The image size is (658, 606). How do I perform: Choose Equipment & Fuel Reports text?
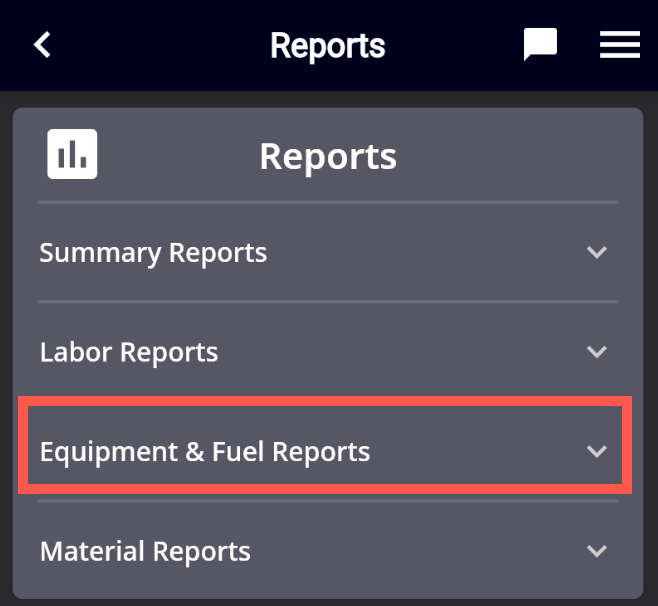tap(205, 451)
